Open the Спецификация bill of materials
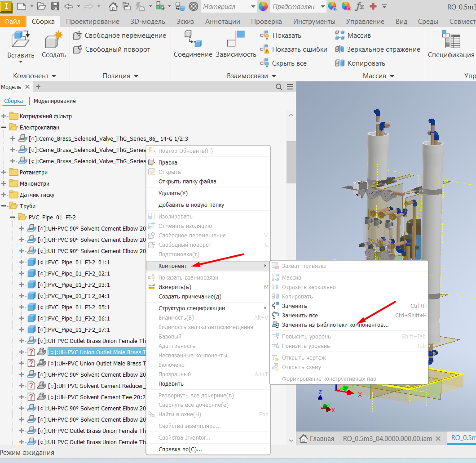The height and width of the screenshot is (463, 476). [x=451, y=40]
